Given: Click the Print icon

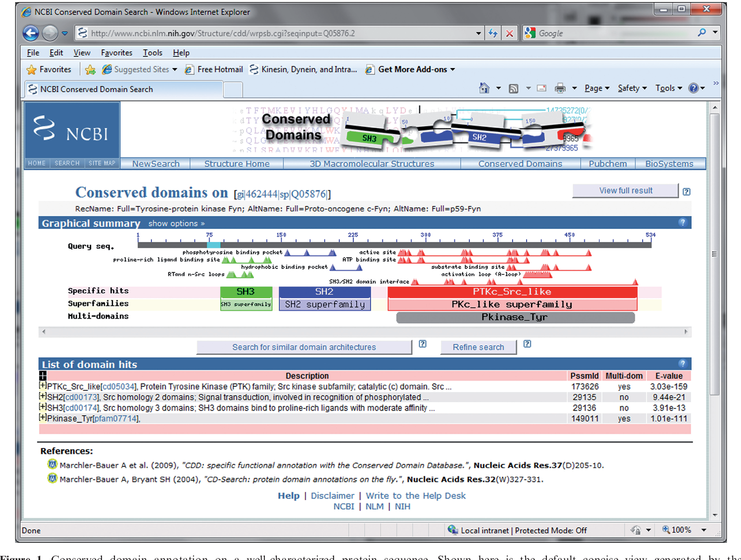Looking at the screenshot, I should click(560, 88).
